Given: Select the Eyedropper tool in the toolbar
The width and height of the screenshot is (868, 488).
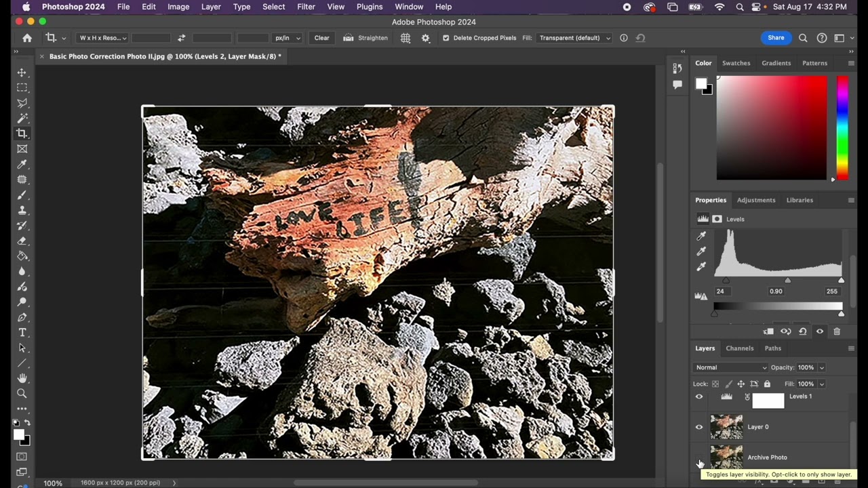Looking at the screenshot, I should (x=22, y=165).
